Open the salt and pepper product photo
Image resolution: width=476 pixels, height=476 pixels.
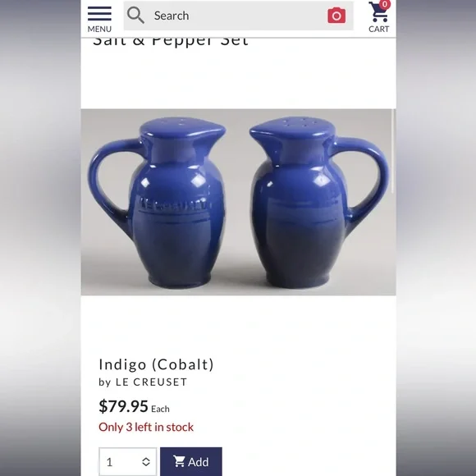pyautogui.click(x=238, y=202)
